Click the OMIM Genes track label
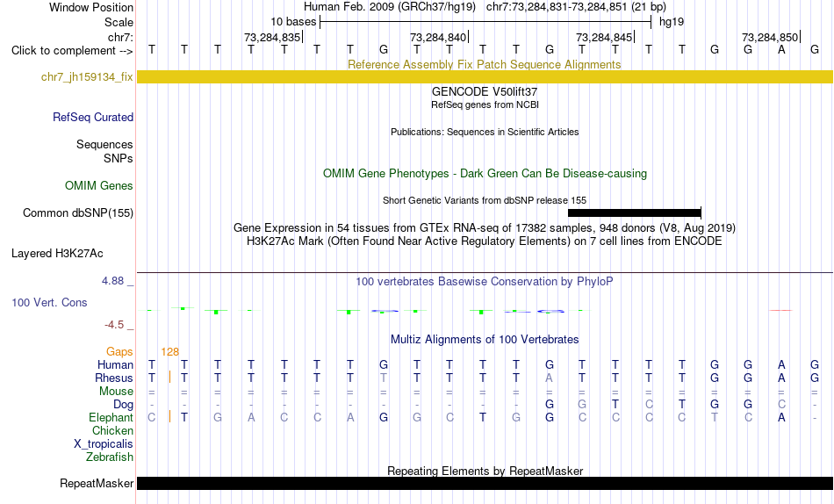This screenshot has width=834, height=504. pos(99,186)
